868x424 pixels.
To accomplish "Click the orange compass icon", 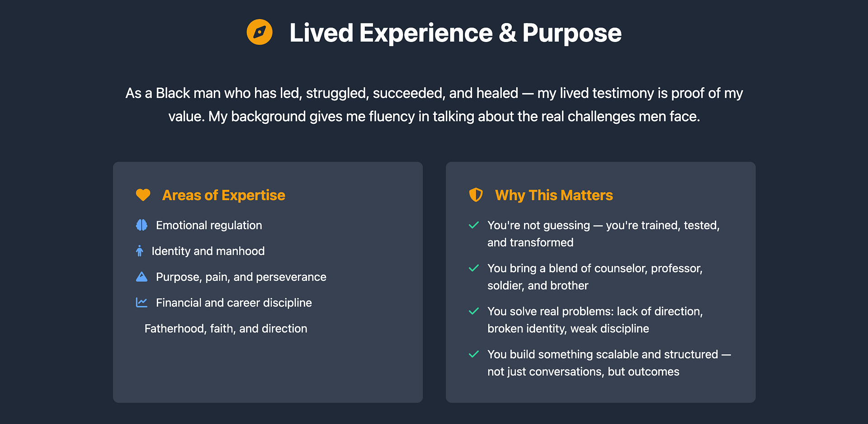I will tap(259, 32).
